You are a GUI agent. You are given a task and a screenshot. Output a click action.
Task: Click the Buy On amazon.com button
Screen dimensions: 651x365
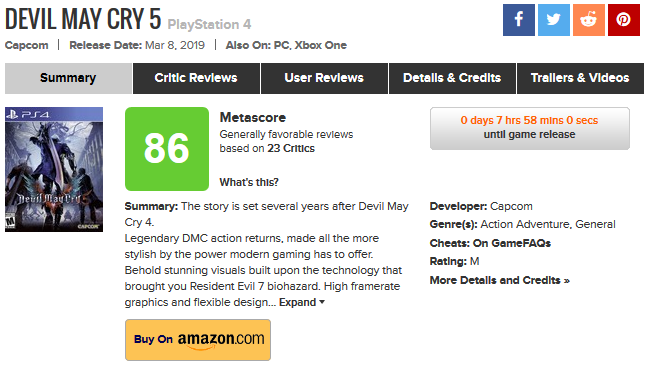coord(198,340)
